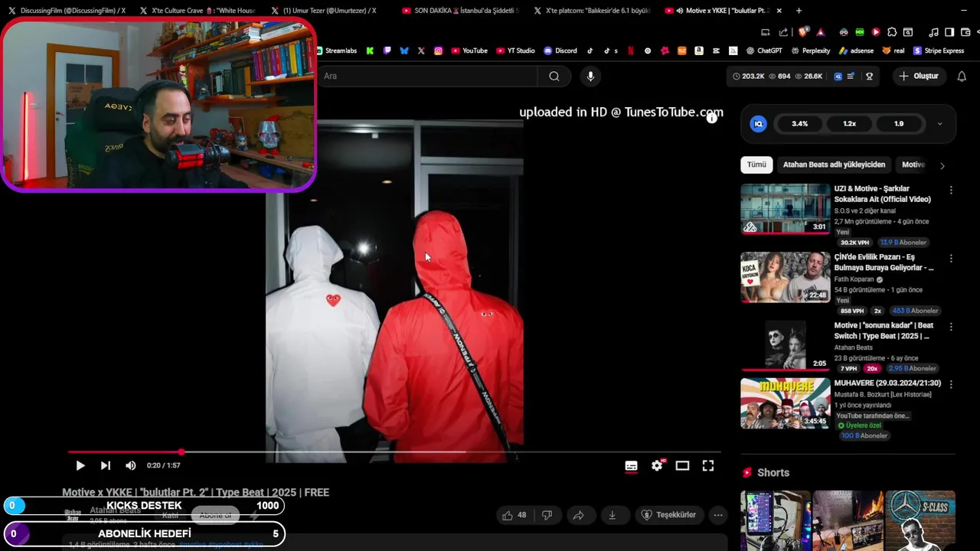The width and height of the screenshot is (980, 551).
Task: Open the browser extensions puzzle icon
Action: click(x=892, y=32)
